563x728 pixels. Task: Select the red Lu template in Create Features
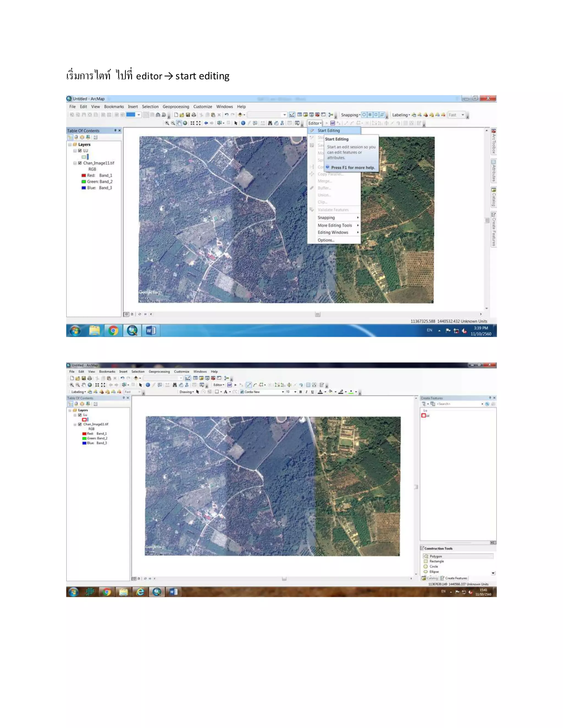425,415
